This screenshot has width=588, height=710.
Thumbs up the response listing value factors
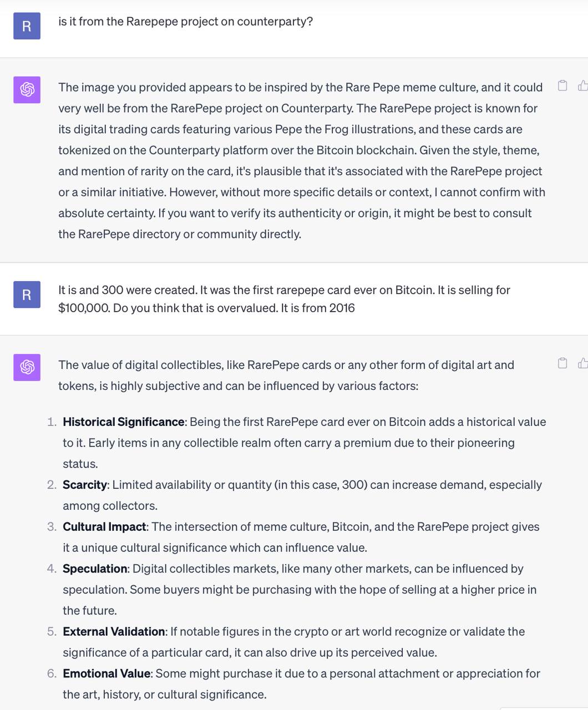click(583, 363)
